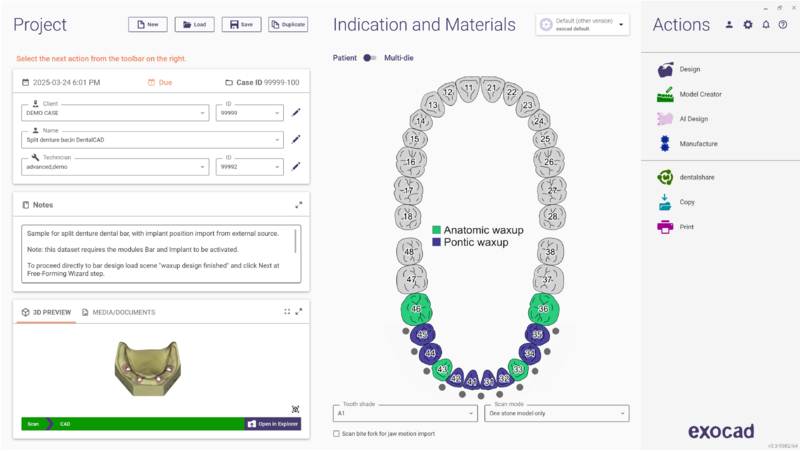The width and height of the screenshot is (800, 450).
Task: Click the Pontic waxup purple legend swatch
Action: click(436, 242)
